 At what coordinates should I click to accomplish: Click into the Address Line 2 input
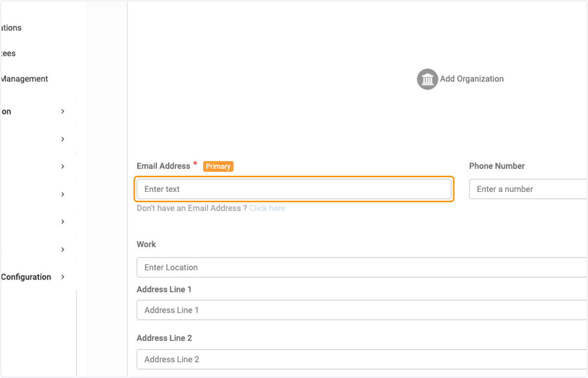pyautogui.click(x=362, y=359)
